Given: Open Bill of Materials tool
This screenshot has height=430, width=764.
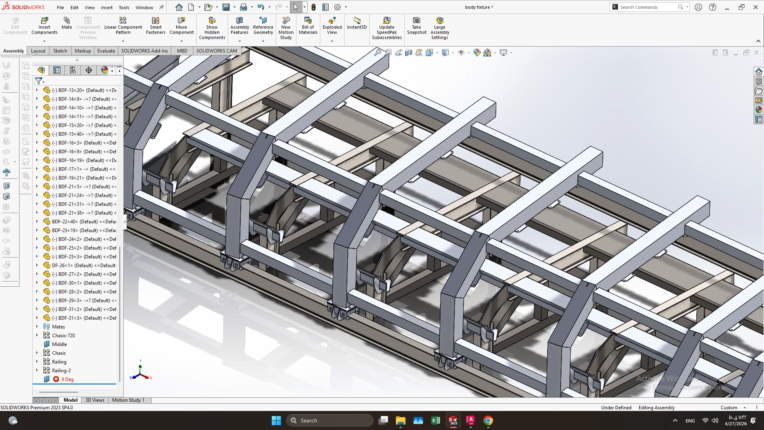Looking at the screenshot, I should (308, 26).
